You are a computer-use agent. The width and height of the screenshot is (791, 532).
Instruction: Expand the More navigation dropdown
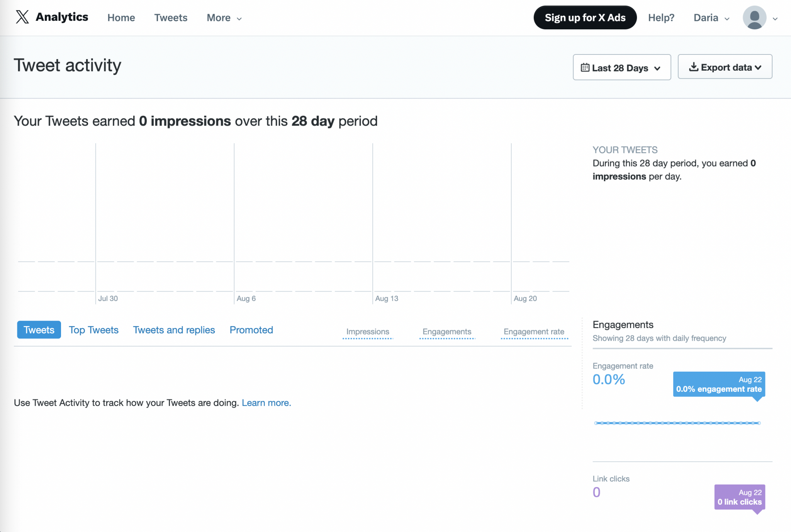tap(224, 18)
